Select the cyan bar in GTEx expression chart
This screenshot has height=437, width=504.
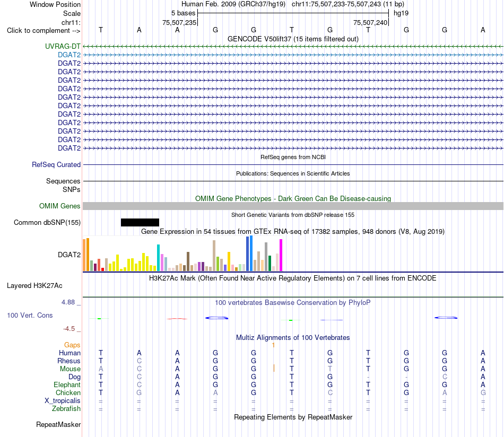coord(158,258)
